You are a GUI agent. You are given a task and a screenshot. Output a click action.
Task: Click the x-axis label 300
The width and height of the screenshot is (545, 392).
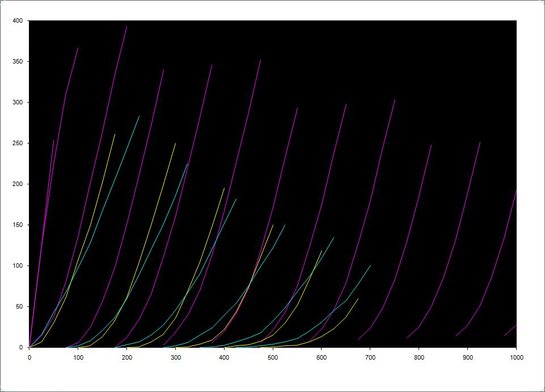(176, 357)
